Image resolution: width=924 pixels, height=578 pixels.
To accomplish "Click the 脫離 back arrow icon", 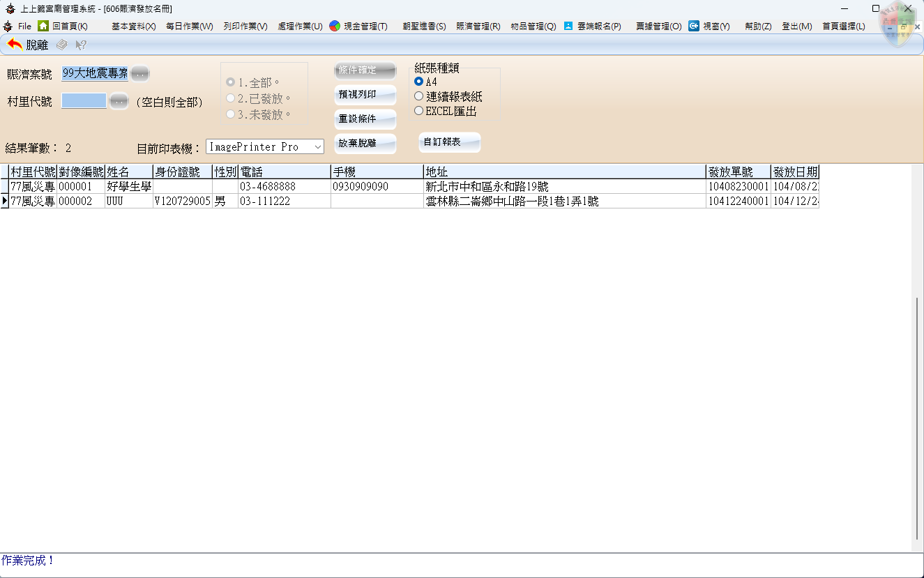I will [x=15, y=45].
